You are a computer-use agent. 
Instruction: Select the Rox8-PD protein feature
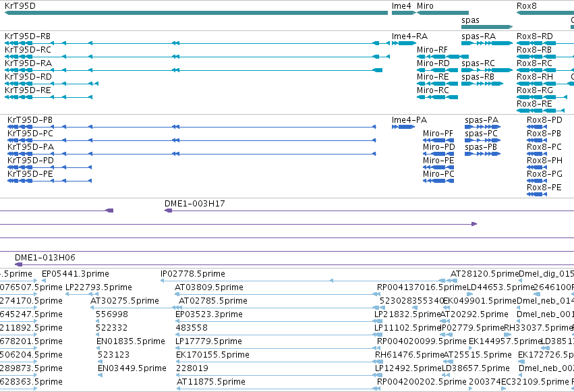click(x=544, y=120)
